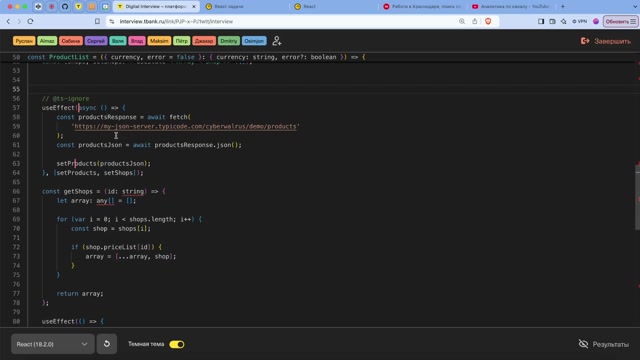The image size is (640, 360).
Task: Click the site settings icon in address bar
Action: pyautogui.click(x=111, y=21)
